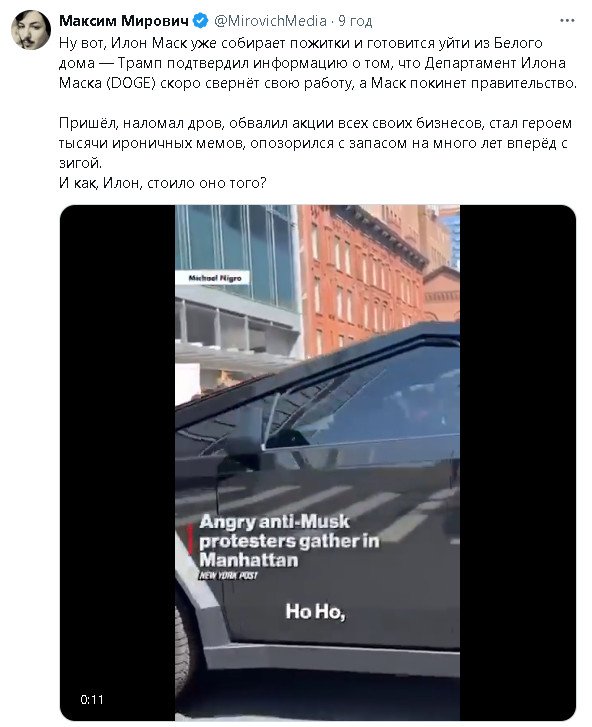
Task: Click the 'Angry anti-Musk protesters' video caption
Action: (289, 541)
